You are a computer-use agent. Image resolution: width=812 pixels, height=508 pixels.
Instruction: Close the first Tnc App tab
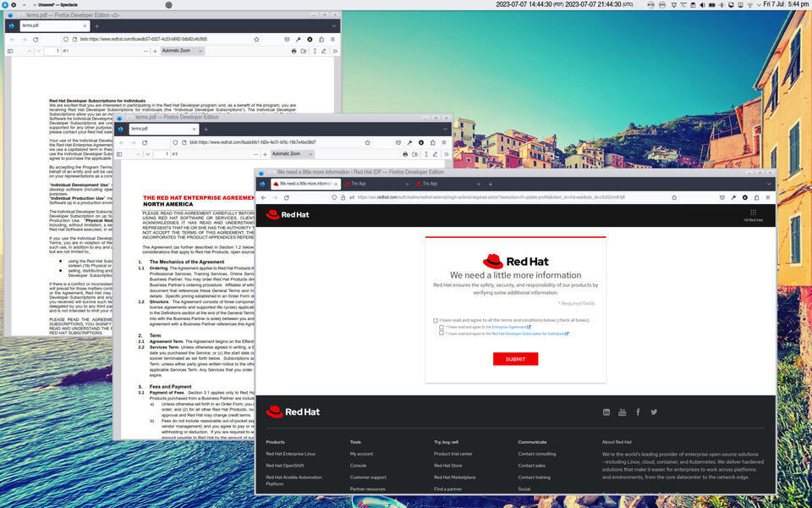(x=407, y=184)
